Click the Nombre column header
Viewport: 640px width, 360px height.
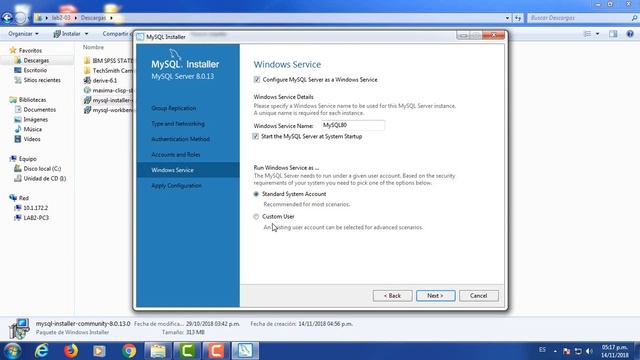click(93, 47)
